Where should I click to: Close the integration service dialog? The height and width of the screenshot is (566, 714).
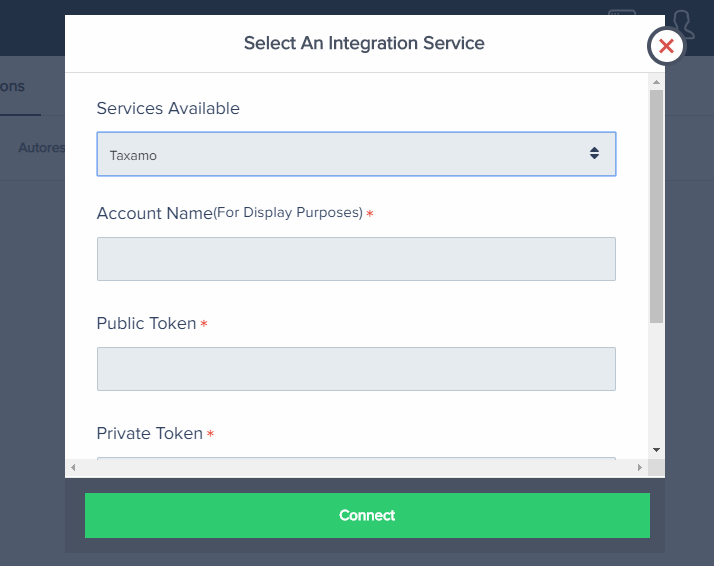(x=666, y=46)
